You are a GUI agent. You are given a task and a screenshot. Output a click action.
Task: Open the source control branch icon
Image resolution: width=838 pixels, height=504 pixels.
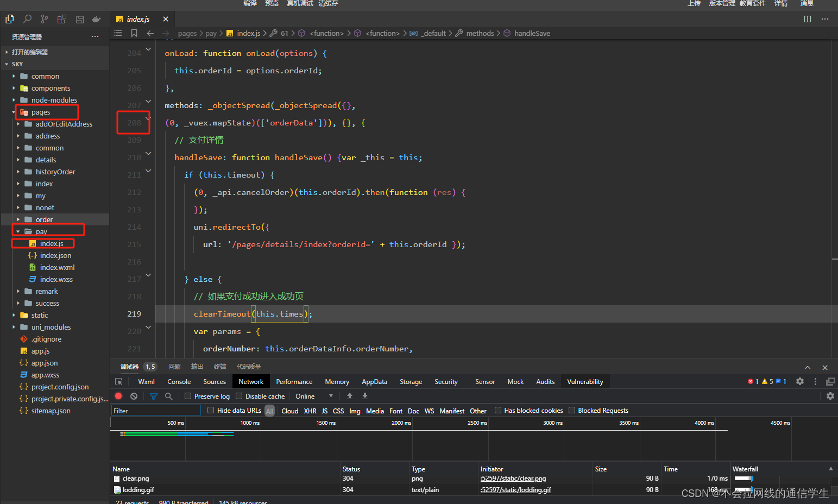point(45,19)
